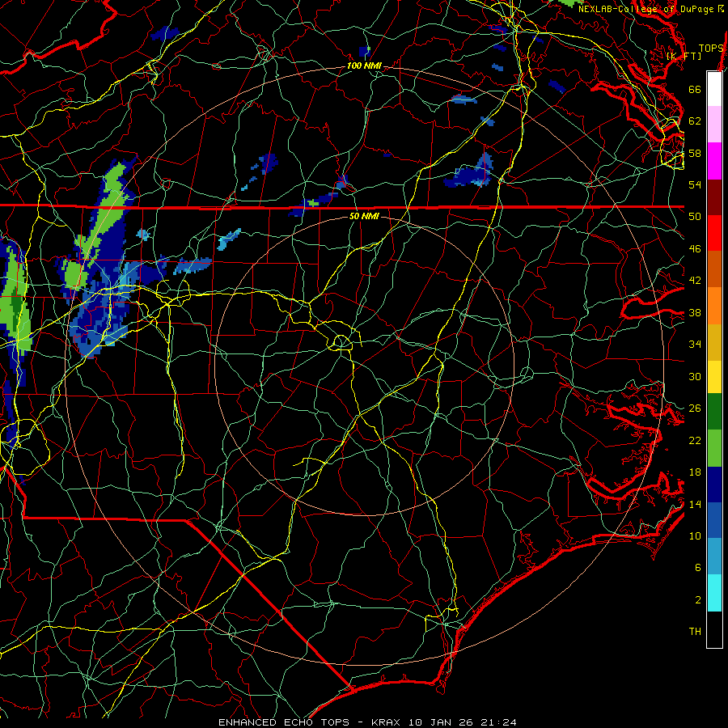728x728 pixels.
Task: Click the 'TOPS' legend title
Action: [x=711, y=49]
